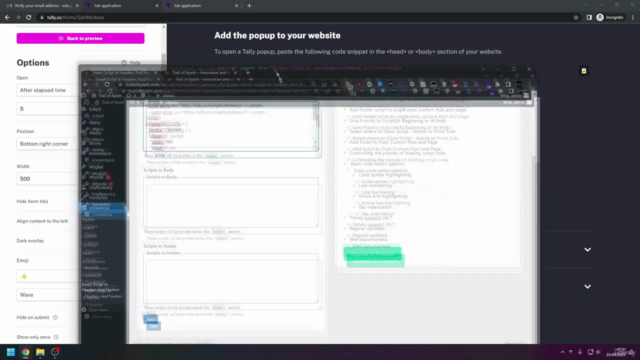This screenshot has height=360, width=640.
Task: Open a new Chrome tab
Action: click(249, 6)
